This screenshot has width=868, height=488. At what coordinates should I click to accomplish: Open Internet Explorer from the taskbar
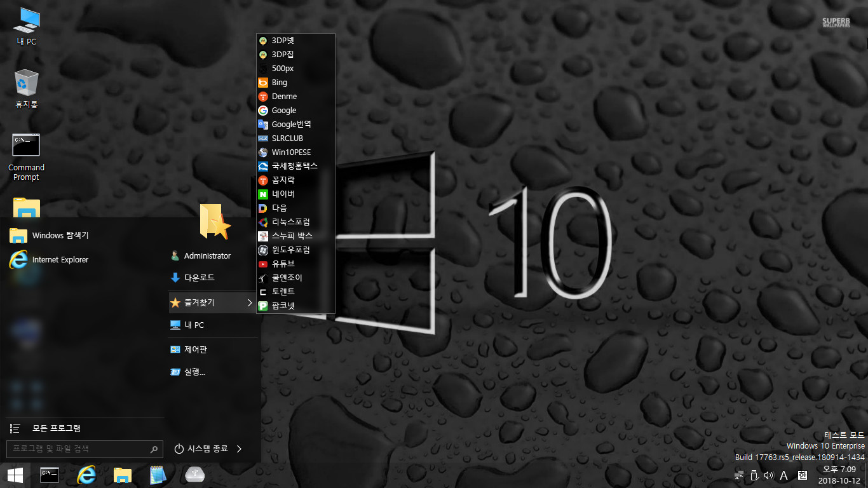tap(86, 475)
